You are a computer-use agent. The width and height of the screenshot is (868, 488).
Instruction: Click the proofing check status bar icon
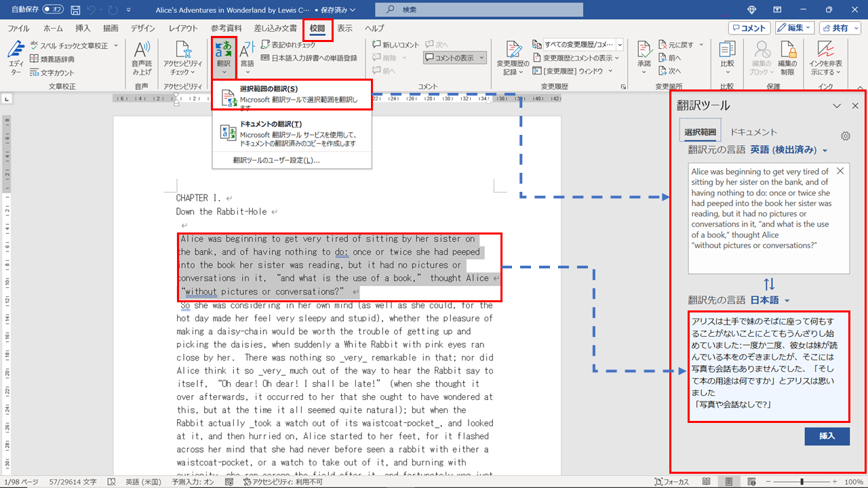111,481
